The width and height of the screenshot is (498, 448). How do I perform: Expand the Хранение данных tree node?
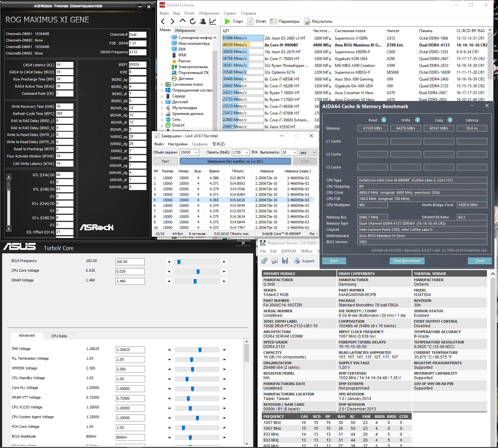(162, 114)
